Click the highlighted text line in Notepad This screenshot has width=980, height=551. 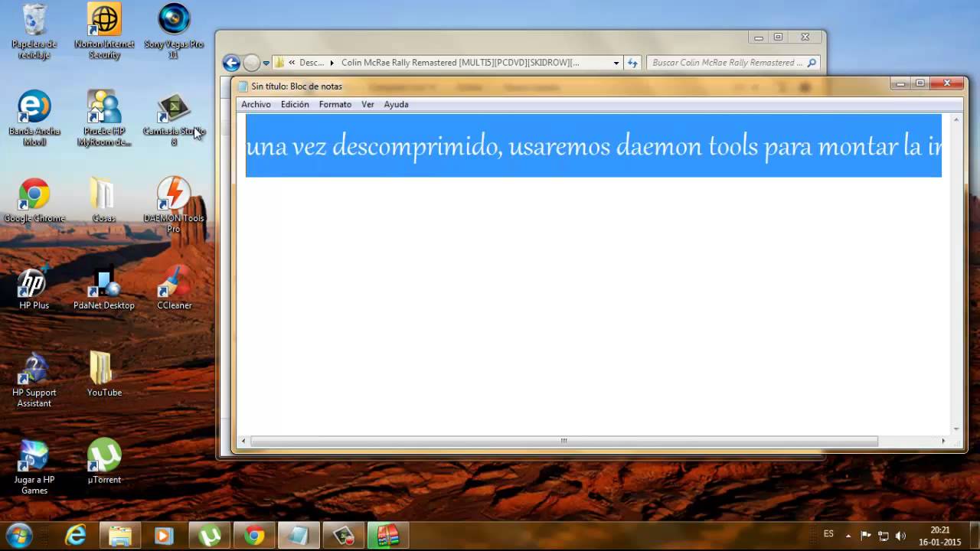[x=593, y=145]
